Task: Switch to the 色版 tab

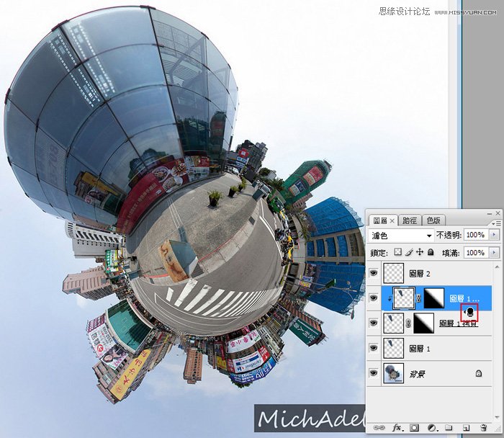Action: coord(433,220)
